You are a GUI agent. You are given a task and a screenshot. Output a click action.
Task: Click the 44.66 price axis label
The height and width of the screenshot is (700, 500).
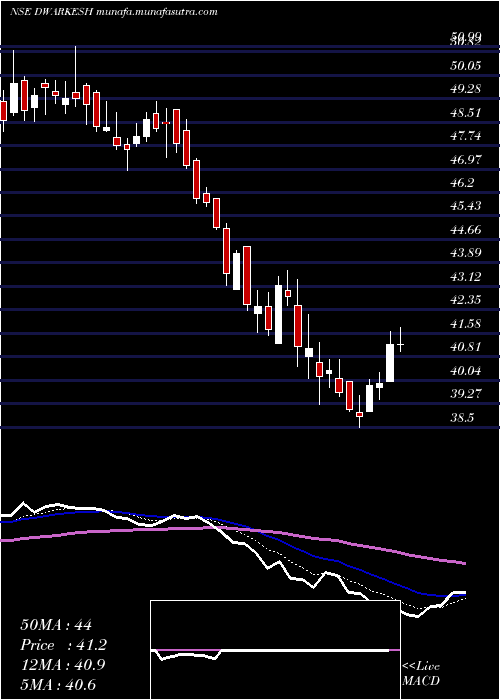click(466, 230)
